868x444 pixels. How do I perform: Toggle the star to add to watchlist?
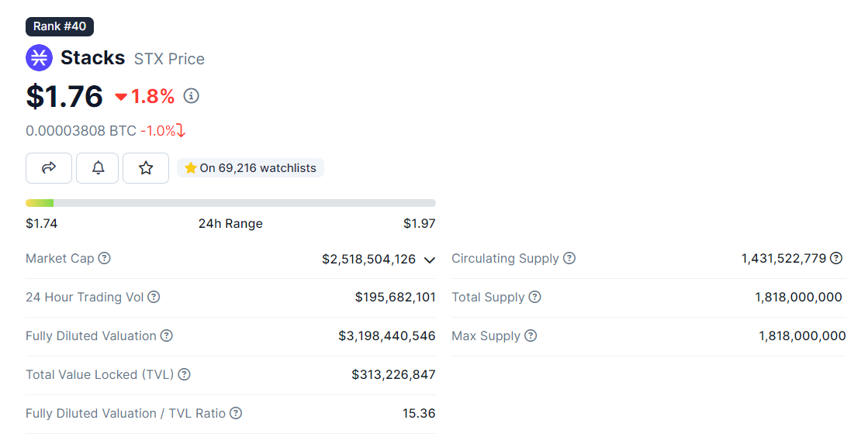pyautogui.click(x=146, y=168)
